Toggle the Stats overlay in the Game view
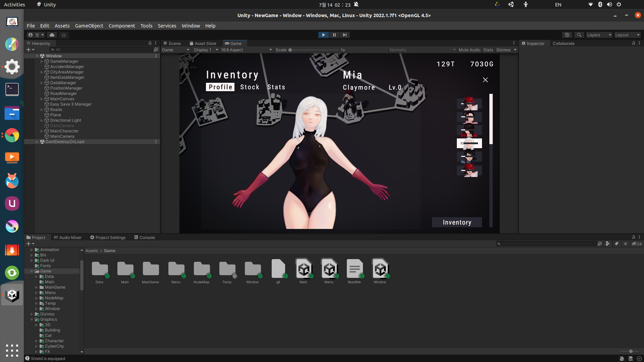Image resolution: width=644 pixels, height=362 pixels. pos(488,50)
